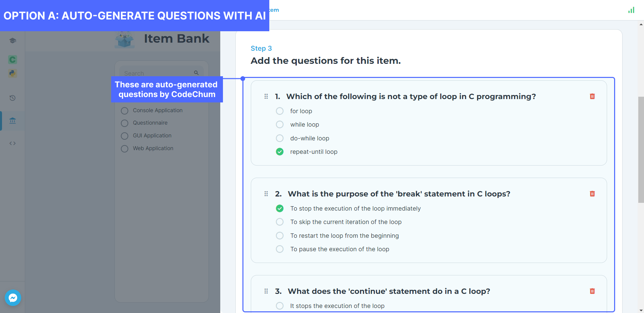Select the Questionnaire filter option
Viewport: 644px width, 313px height.
(125, 123)
